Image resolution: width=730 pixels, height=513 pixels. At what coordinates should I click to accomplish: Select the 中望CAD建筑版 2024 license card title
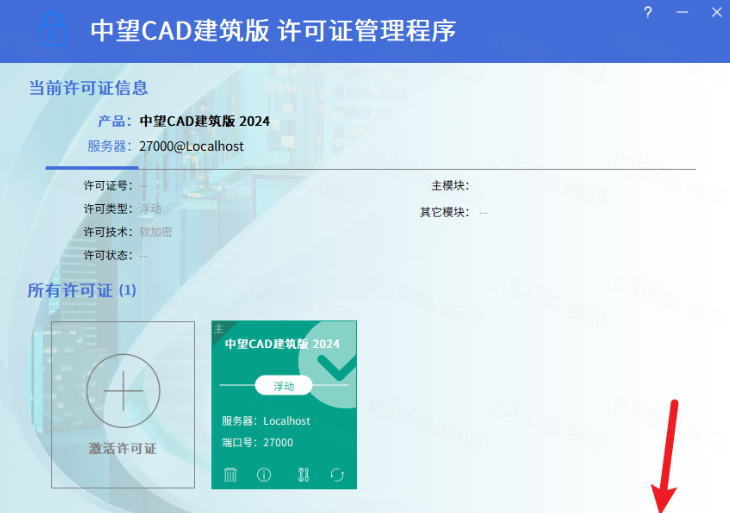click(281, 343)
